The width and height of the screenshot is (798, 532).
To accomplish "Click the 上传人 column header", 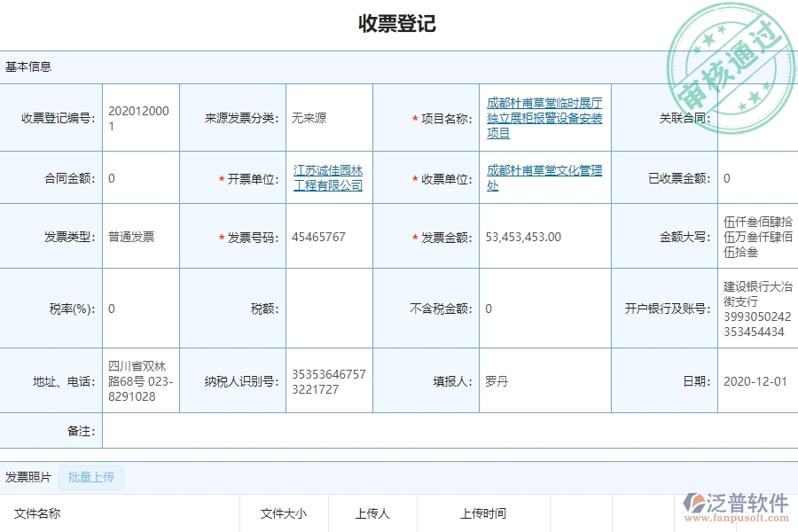I will click(372, 512).
